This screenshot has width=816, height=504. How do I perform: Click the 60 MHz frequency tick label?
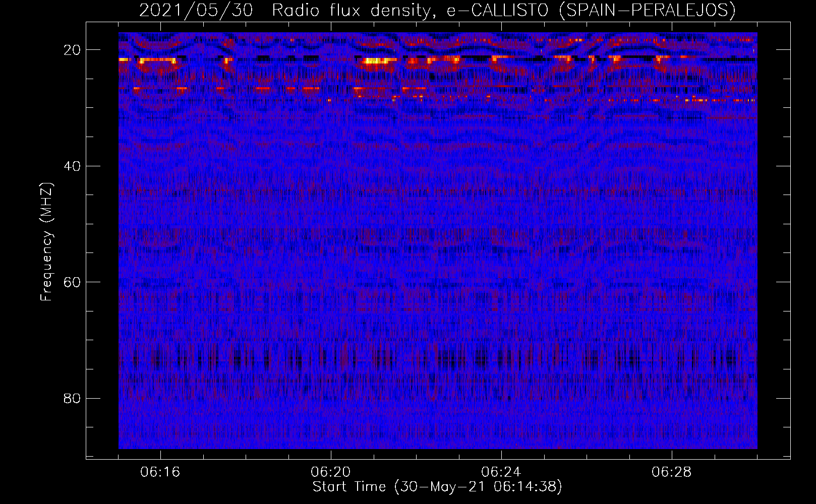72,282
